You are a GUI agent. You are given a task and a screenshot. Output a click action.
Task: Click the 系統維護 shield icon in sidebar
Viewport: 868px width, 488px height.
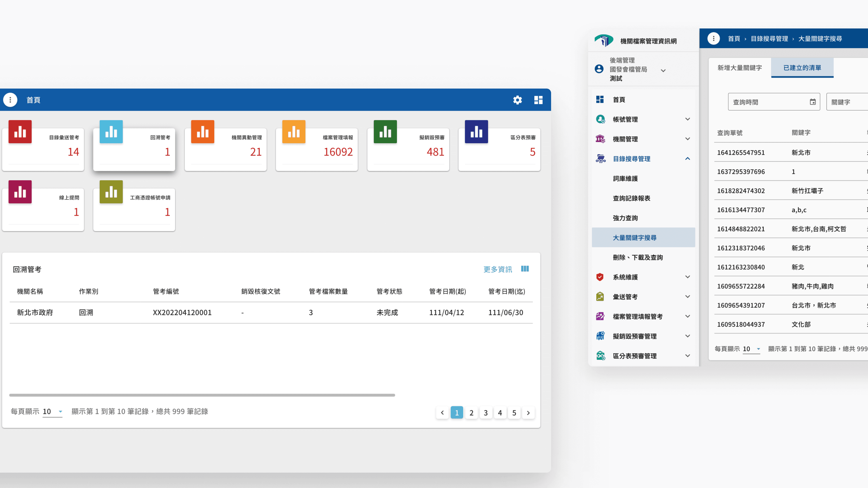click(600, 277)
